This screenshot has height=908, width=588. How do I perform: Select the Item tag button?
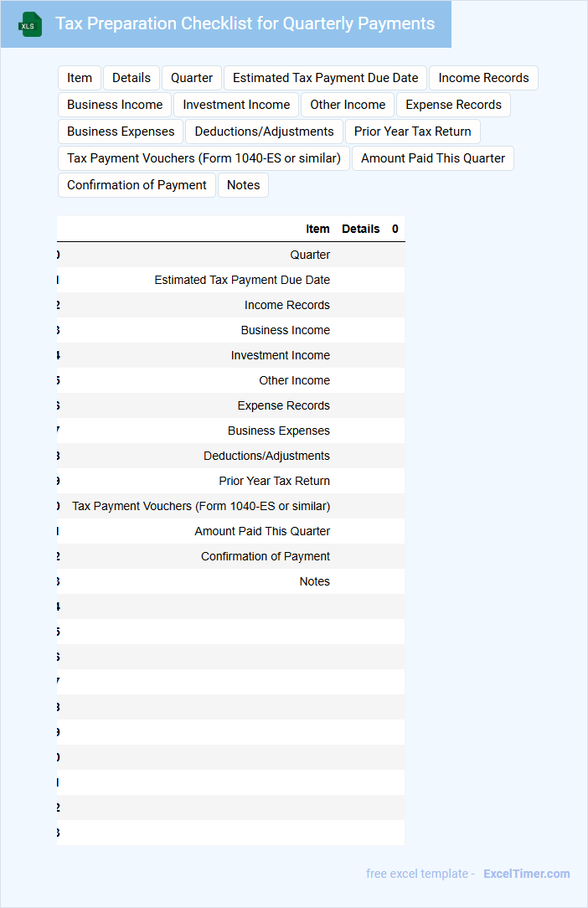click(80, 78)
